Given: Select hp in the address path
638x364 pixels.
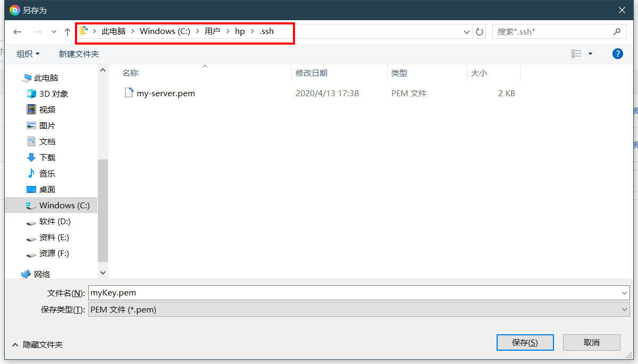Looking at the screenshot, I should pyautogui.click(x=240, y=31).
